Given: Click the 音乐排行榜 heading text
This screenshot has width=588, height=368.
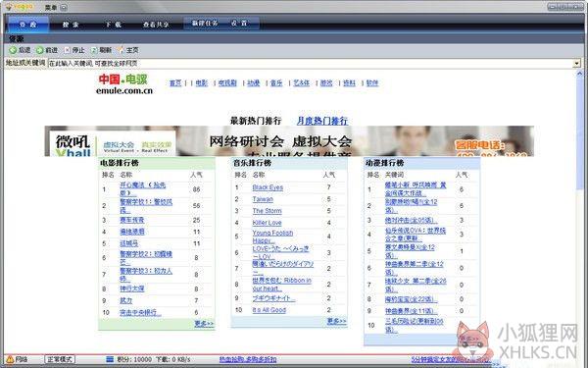Looking at the screenshot, I should [253, 163].
